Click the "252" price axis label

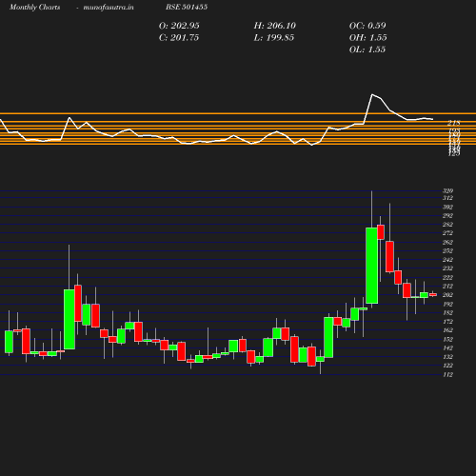[x=447, y=250]
